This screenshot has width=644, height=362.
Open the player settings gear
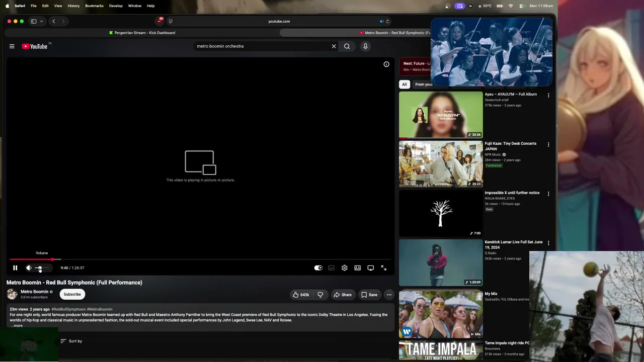(x=345, y=268)
